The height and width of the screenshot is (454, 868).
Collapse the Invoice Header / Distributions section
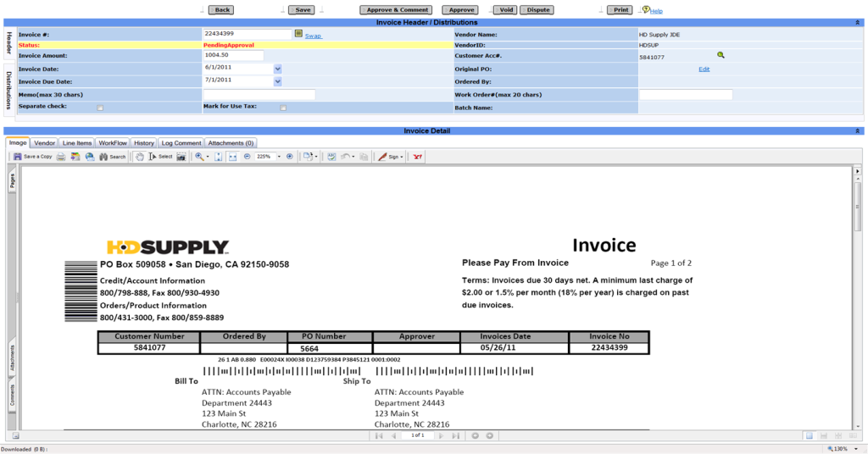pyautogui.click(x=858, y=23)
